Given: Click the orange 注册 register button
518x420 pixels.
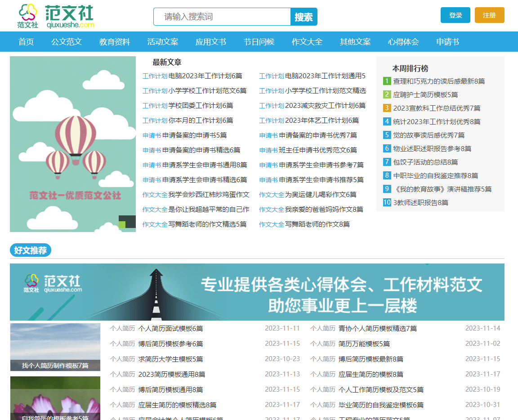Looking at the screenshot, I should point(489,15).
